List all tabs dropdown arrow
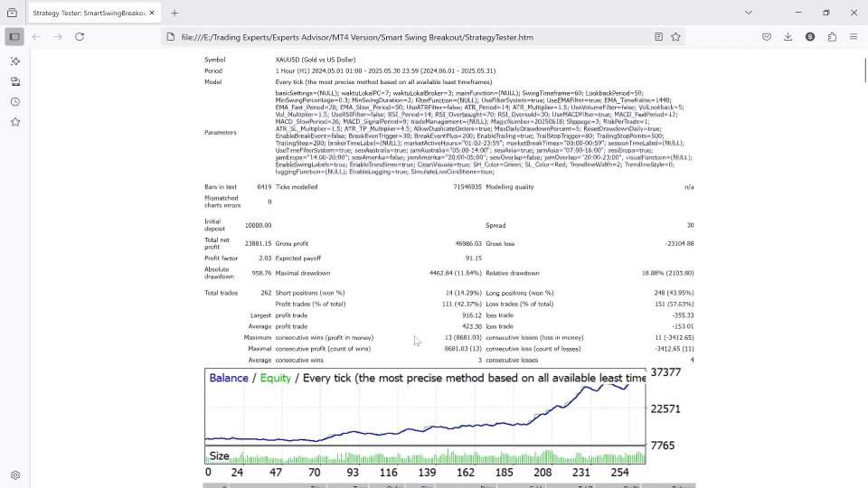868x488 pixels. tap(749, 13)
